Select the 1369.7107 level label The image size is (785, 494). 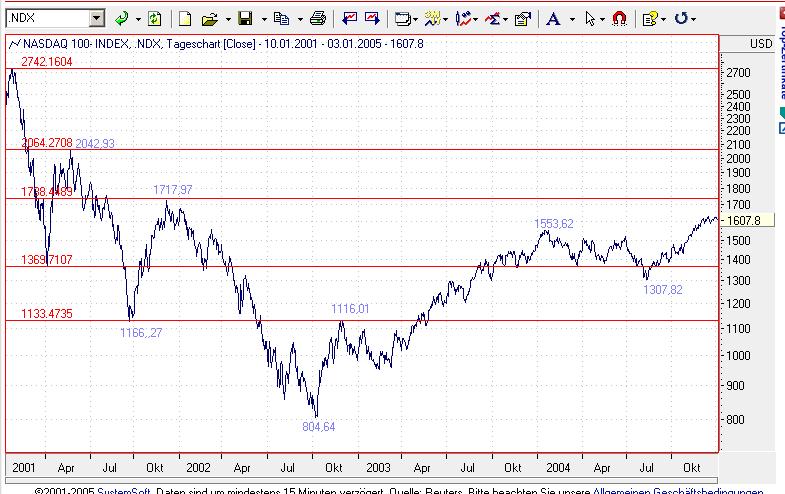pyautogui.click(x=47, y=260)
